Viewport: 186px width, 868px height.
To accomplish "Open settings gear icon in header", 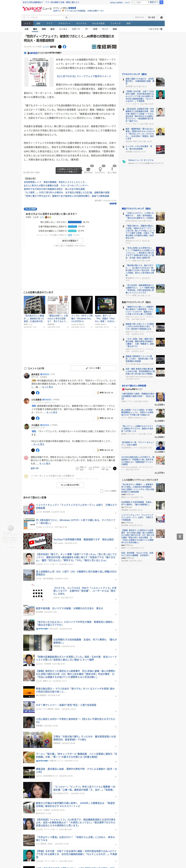I will 161,17.
